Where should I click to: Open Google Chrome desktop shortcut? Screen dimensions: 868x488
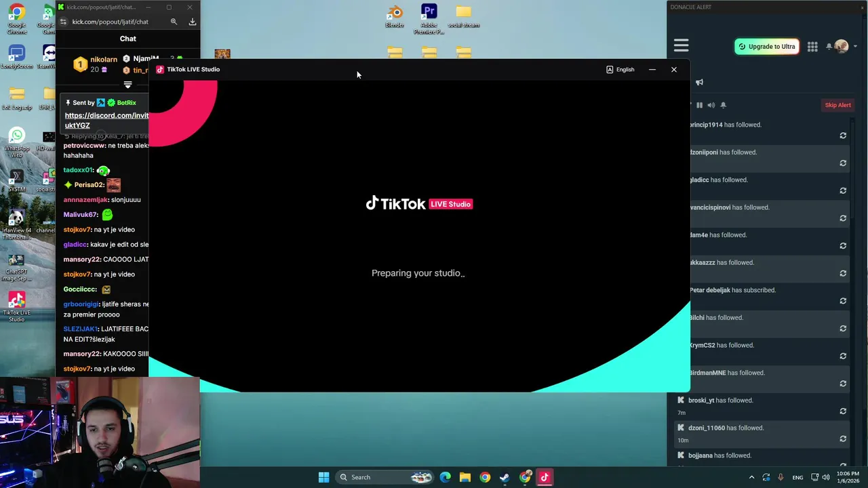17,18
